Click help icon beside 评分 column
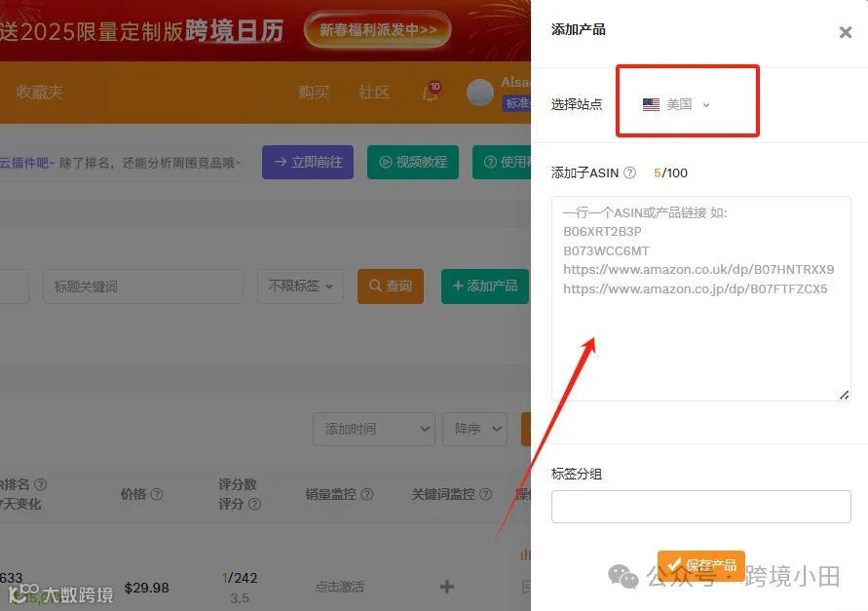 (254, 504)
